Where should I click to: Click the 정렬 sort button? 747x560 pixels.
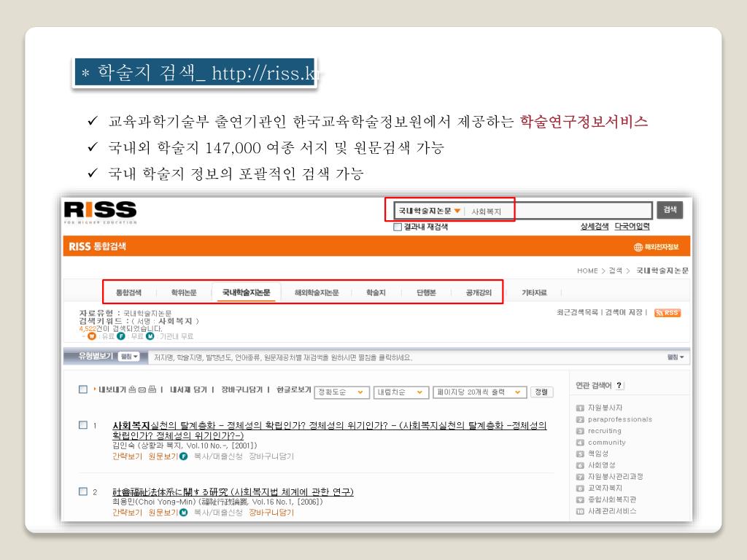(x=541, y=392)
